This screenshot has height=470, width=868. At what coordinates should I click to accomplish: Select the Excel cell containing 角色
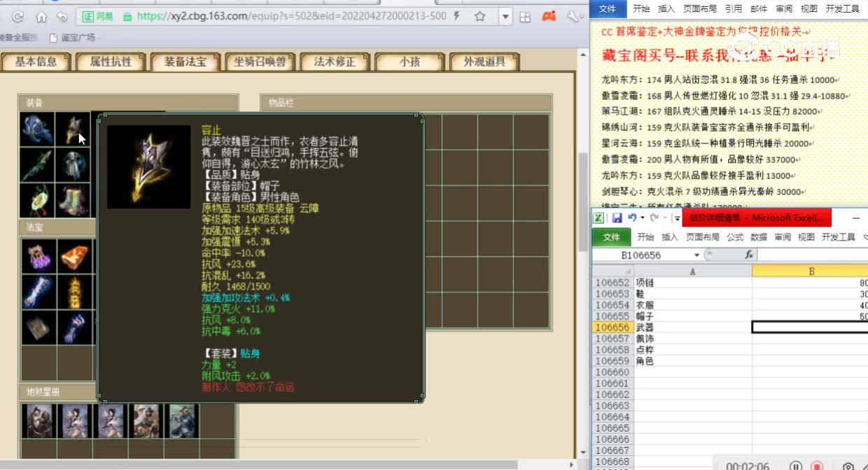point(692,361)
